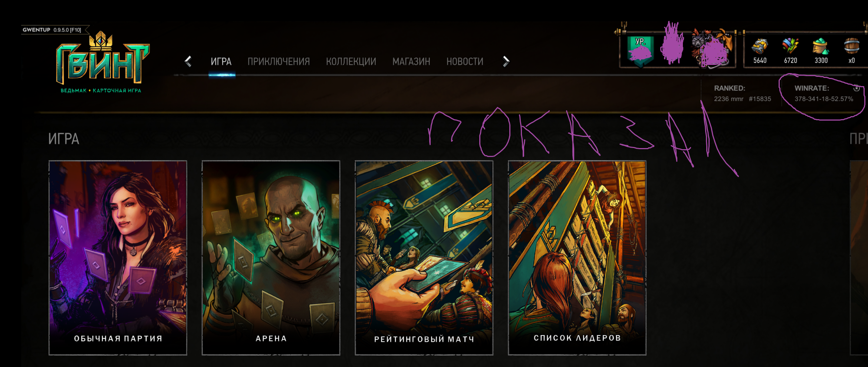Viewport: 868px width, 367px height.
Task: Start РЕЙТИНГОВЫЙ МАТЧ ranked card
Action: pyautogui.click(x=424, y=258)
